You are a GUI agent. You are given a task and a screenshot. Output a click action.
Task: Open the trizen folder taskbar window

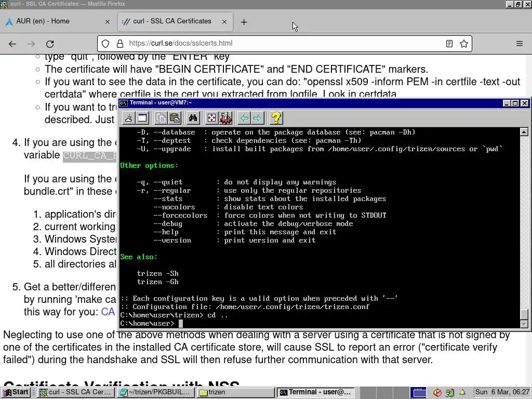tap(236, 393)
